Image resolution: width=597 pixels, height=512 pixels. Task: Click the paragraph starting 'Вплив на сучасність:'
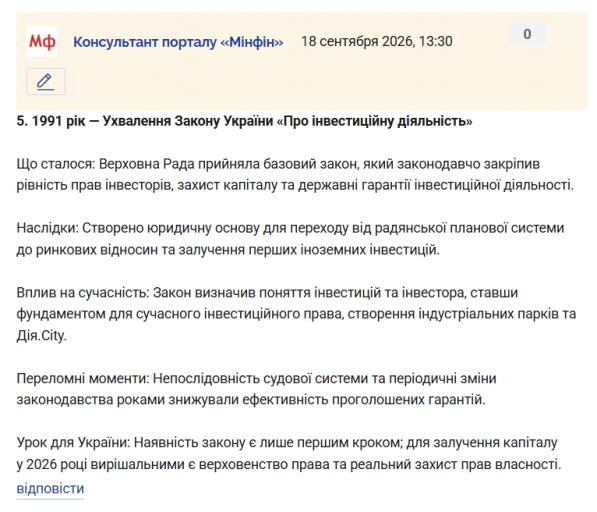296,314
